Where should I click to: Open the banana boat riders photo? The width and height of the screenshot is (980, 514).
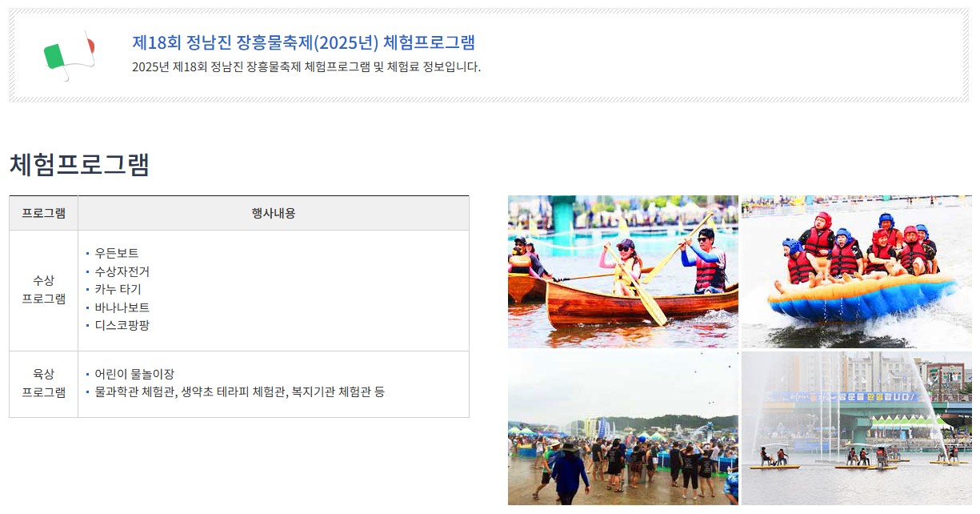[857, 271]
